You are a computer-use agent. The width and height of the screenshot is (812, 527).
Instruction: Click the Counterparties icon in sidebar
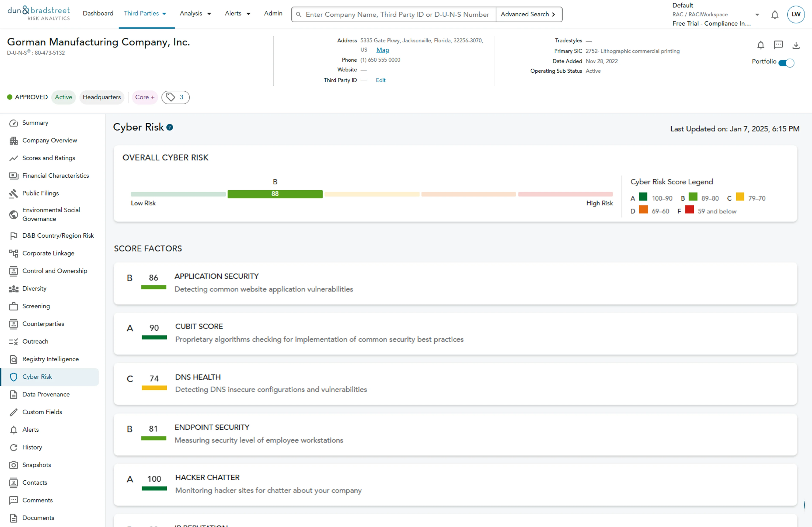click(14, 324)
